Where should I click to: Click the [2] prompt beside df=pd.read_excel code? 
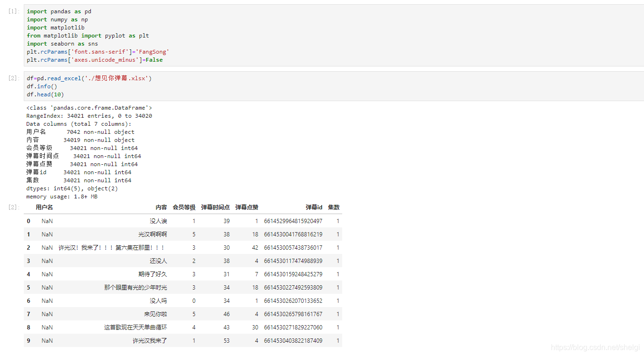[14, 78]
